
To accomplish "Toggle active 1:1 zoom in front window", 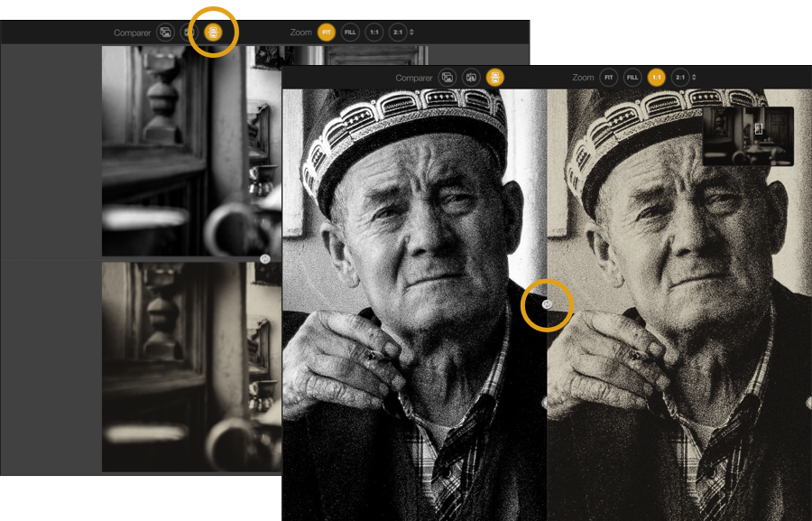I will pos(656,78).
